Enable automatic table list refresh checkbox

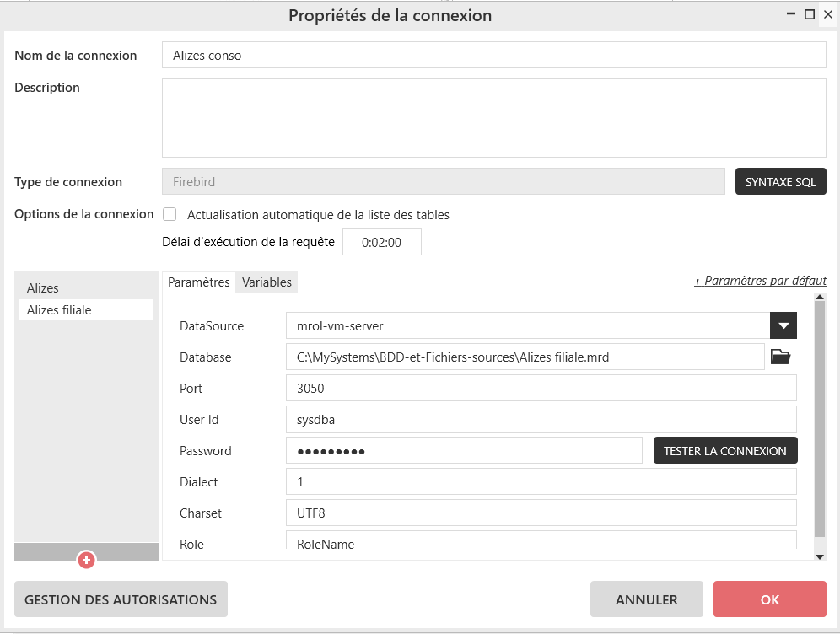coord(170,214)
